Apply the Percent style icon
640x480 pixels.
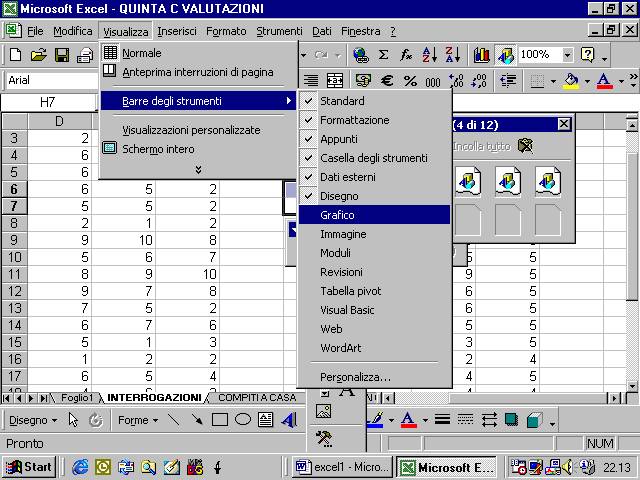(410, 80)
